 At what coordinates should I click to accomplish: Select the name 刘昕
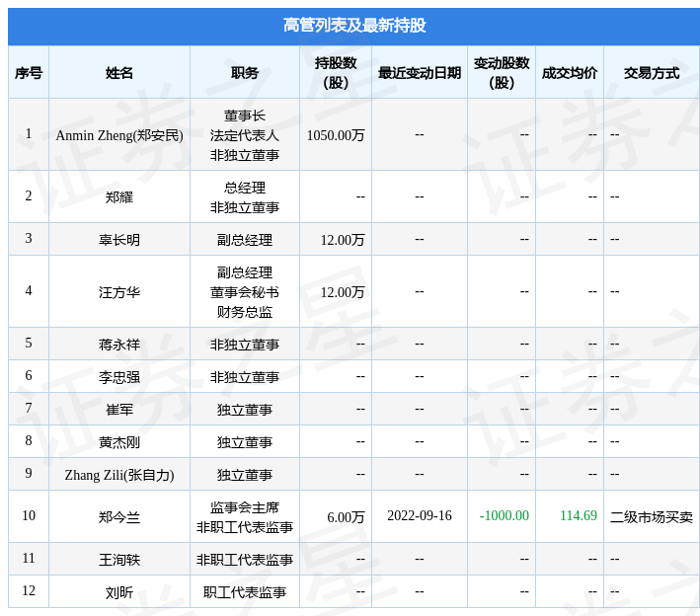click(119, 592)
